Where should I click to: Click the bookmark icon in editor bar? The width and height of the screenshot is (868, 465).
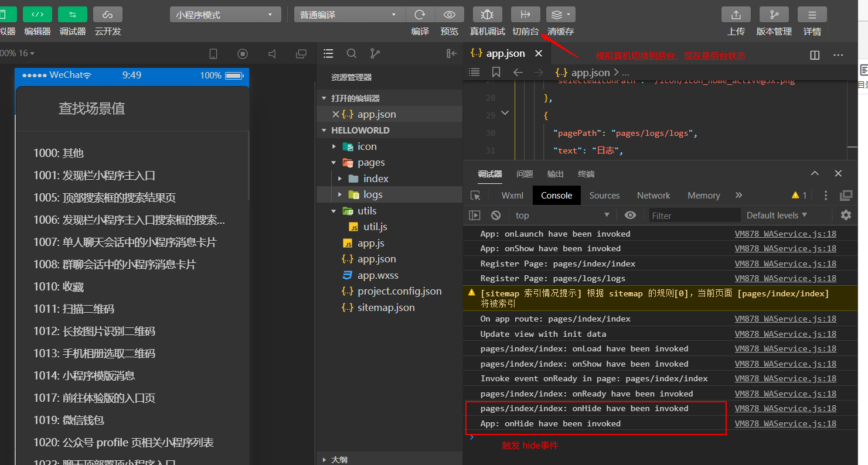496,72
